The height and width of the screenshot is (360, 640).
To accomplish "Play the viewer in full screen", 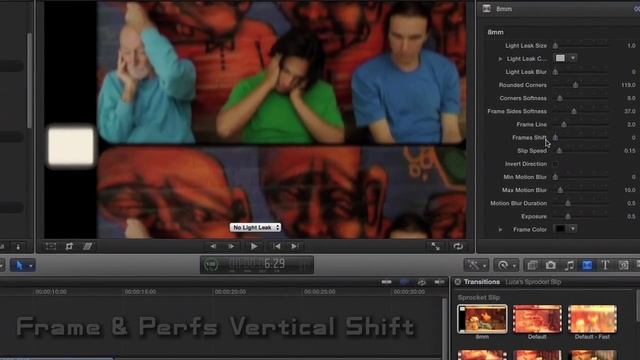I will (436, 246).
